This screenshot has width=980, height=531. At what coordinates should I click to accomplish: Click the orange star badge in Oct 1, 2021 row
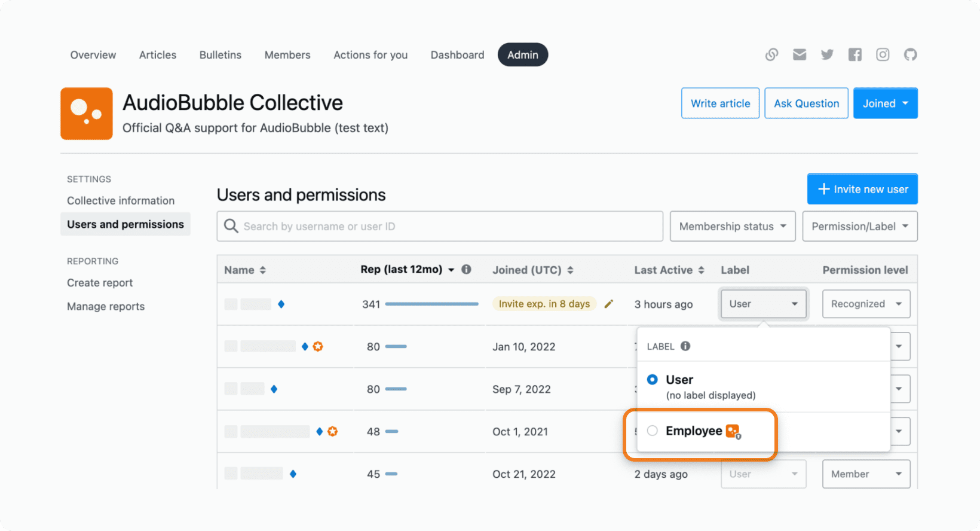coord(333,432)
